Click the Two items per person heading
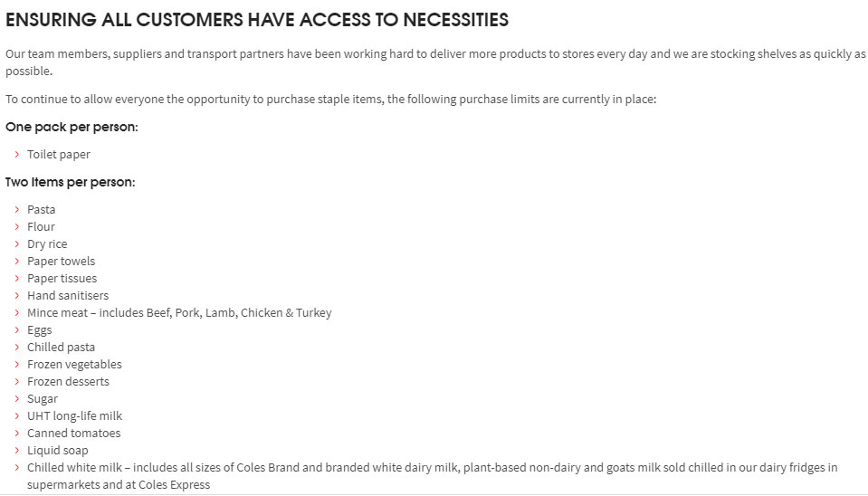This screenshot has width=868, height=496. click(71, 182)
